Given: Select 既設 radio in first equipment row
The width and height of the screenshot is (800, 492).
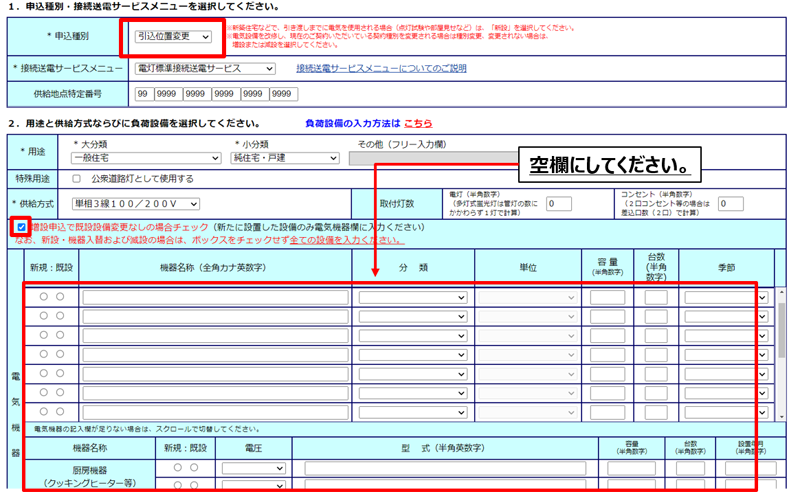Looking at the screenshot, I should click(x=60, y=297).
